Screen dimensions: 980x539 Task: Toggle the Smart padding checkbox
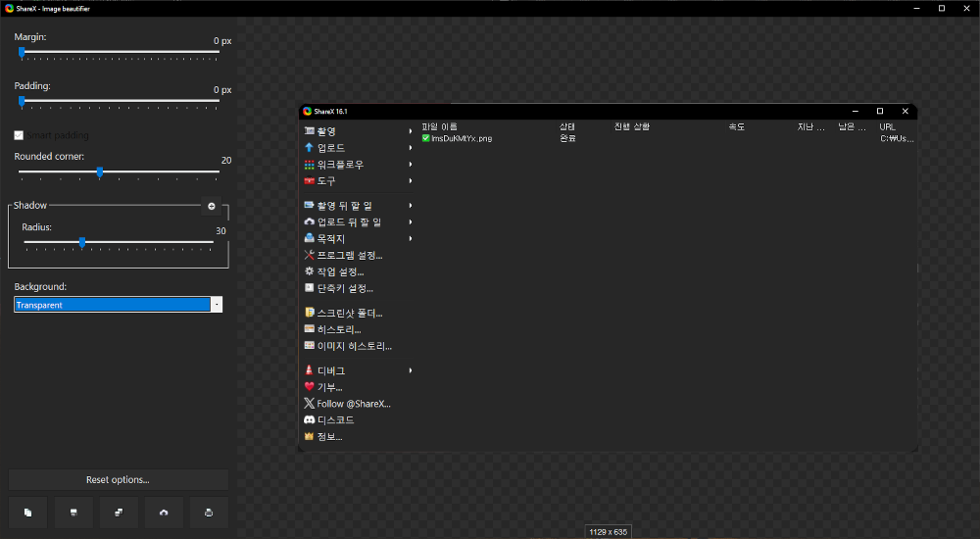click(19, 135)
